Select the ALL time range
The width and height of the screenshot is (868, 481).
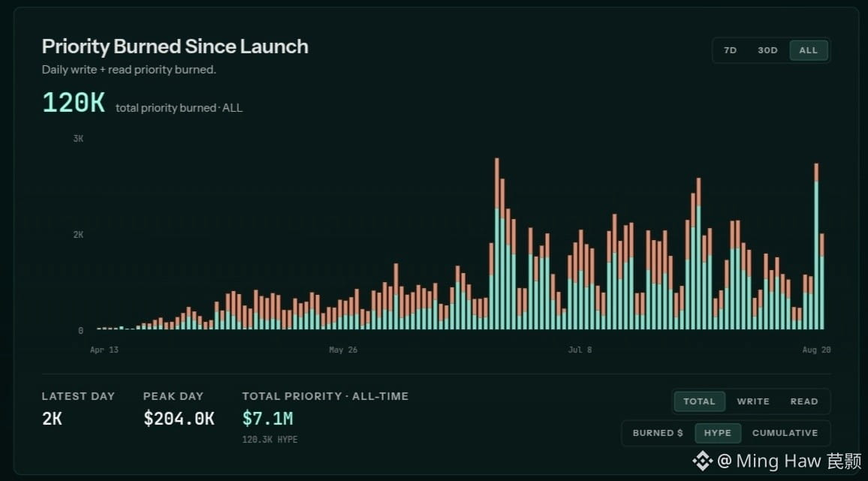808,50
